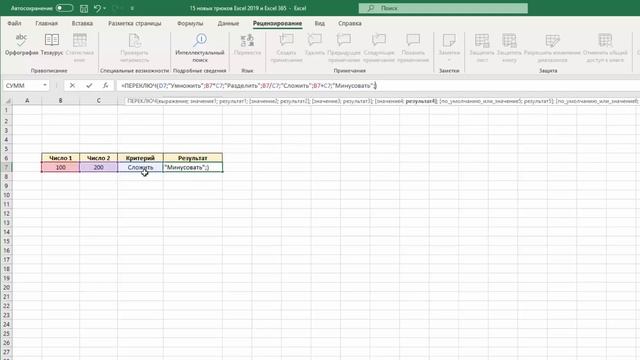
Task: Open the Справка tab
Action: click(x=350, y=23)
